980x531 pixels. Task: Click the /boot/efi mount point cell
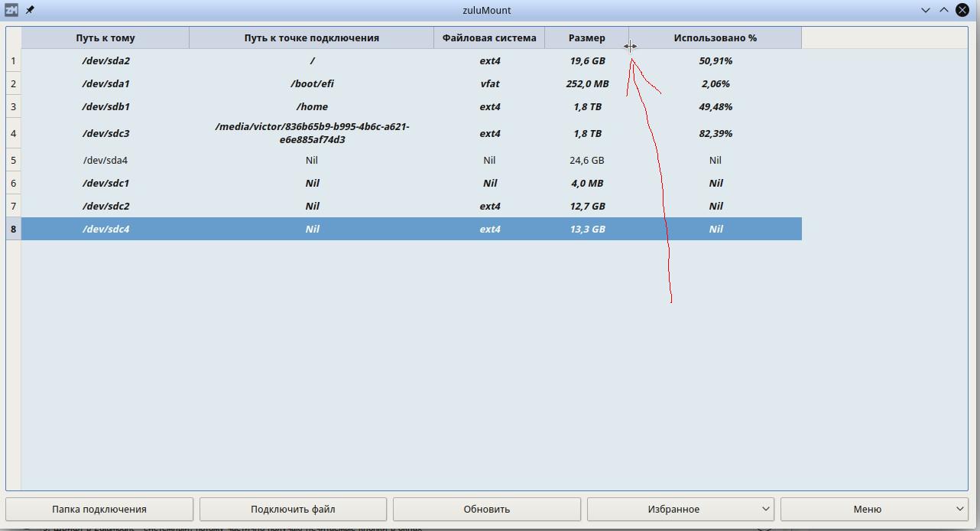click(x=312, y=83)
